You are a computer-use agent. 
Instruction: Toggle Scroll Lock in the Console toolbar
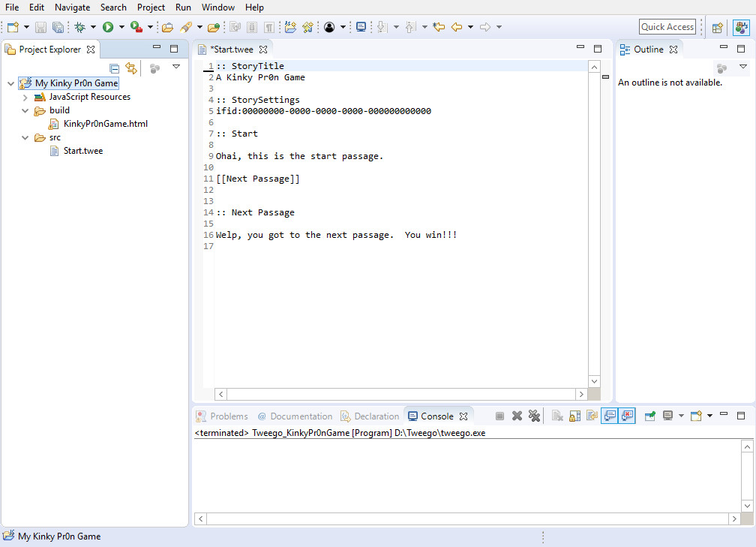[x=574, y=416]
